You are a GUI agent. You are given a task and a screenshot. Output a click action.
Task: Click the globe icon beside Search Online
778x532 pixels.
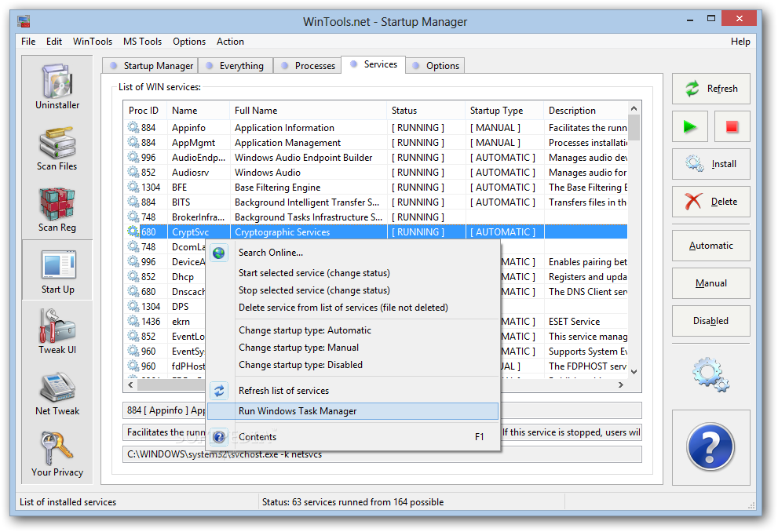click(x=219, y=253)
